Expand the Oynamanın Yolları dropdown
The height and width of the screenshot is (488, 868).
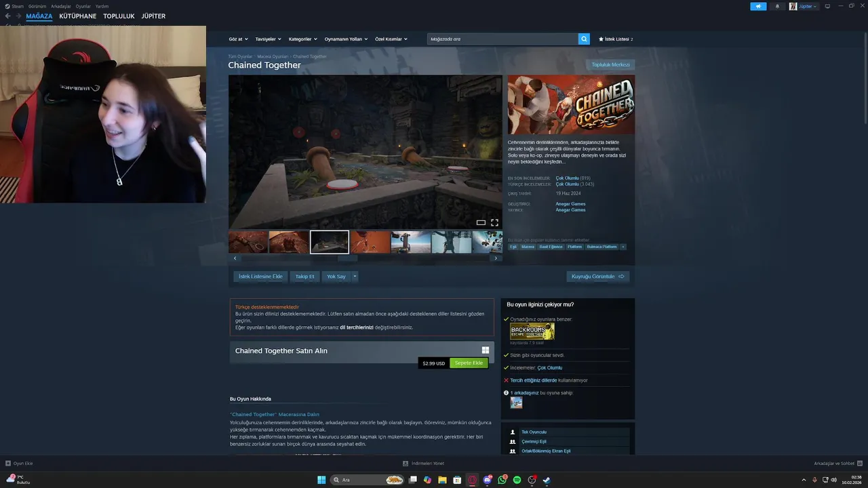click(x=346, y=39)
